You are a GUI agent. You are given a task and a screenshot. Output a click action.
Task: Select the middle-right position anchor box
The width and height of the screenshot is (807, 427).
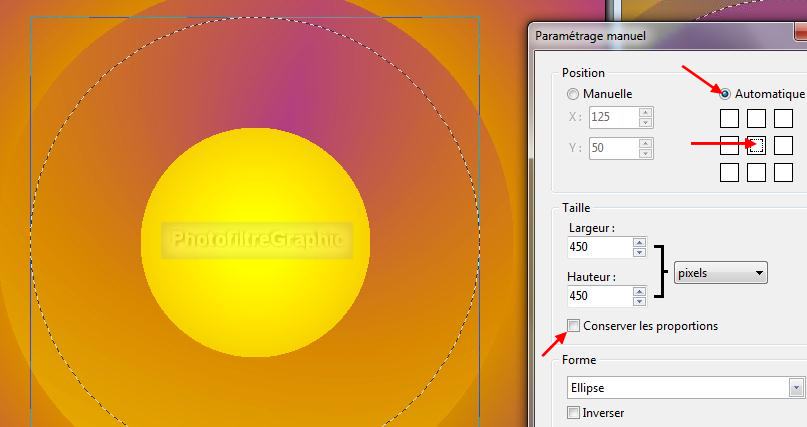783,146
